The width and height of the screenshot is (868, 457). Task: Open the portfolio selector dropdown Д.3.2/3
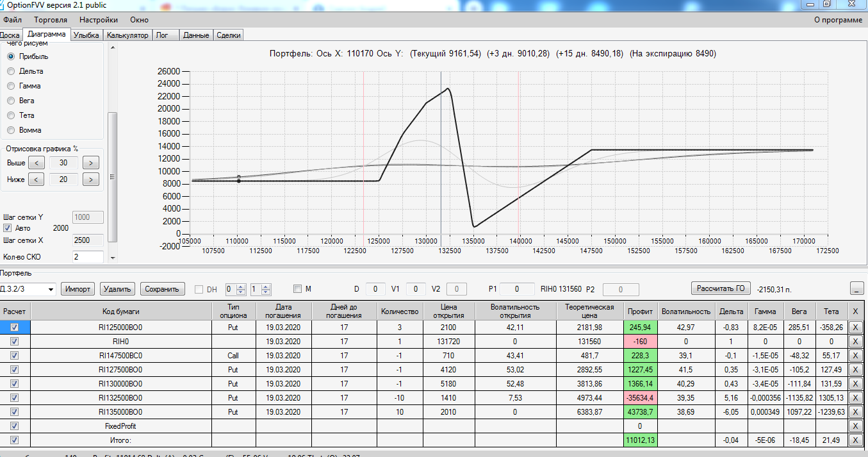pos(51,289)
